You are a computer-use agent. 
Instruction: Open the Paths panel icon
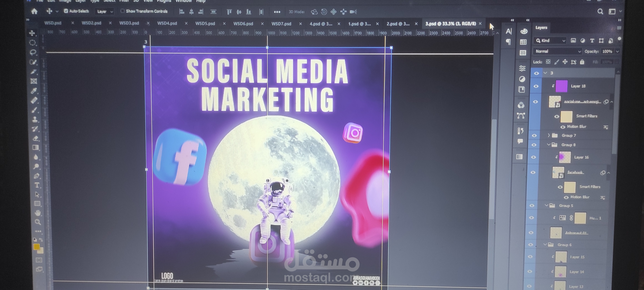pos(521,116)
